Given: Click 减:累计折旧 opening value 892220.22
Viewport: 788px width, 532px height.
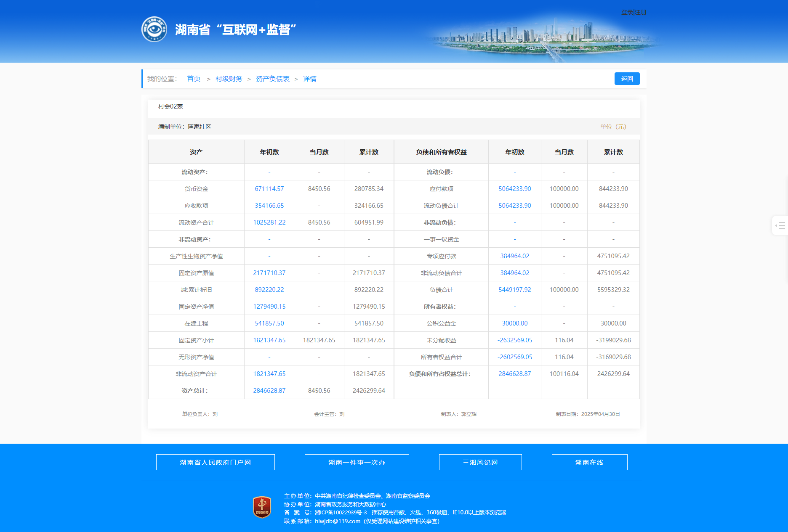Looking at the screenshot, I should 269,290.
